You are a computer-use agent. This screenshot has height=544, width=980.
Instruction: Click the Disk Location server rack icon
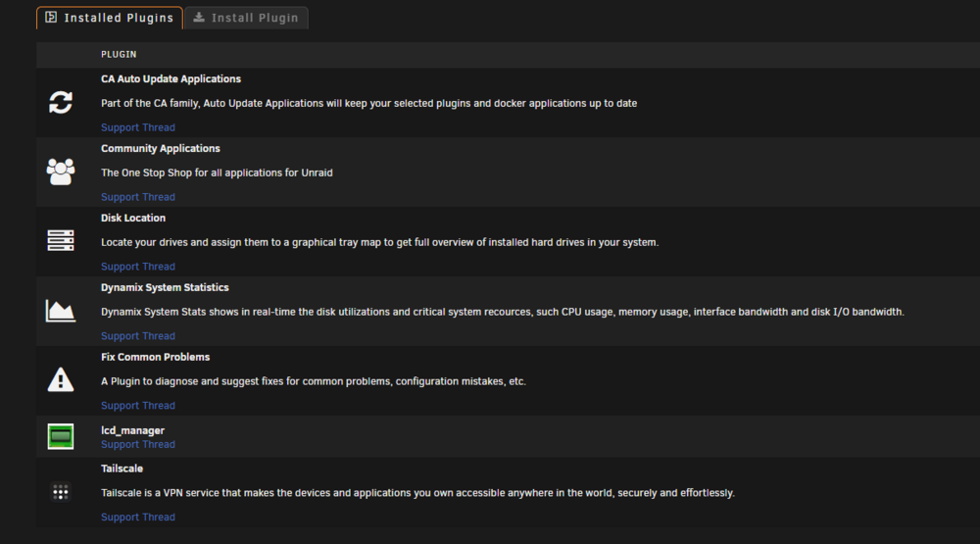(x=61, y=241)
